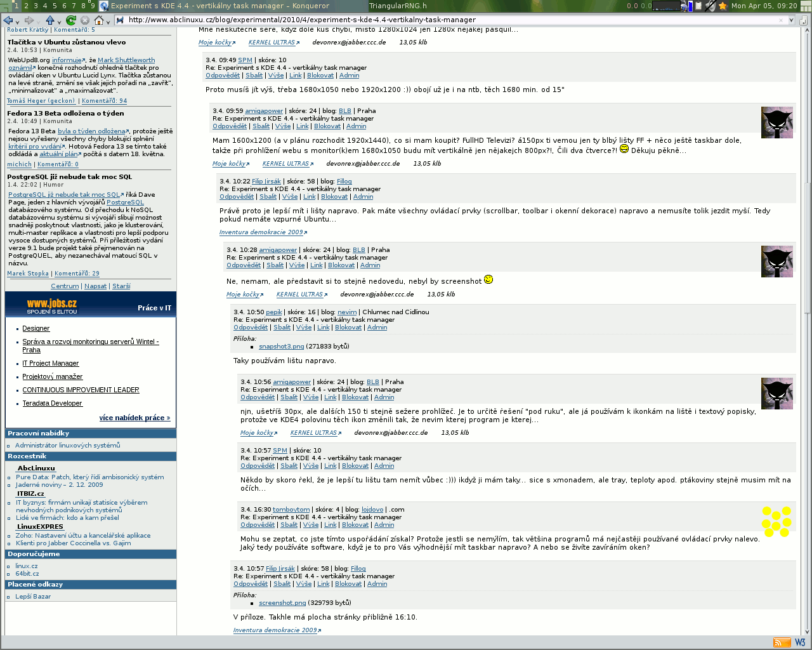Open the screenshot.png attachment
This screenshot has height=650, width=812.
tap(282, 603)
